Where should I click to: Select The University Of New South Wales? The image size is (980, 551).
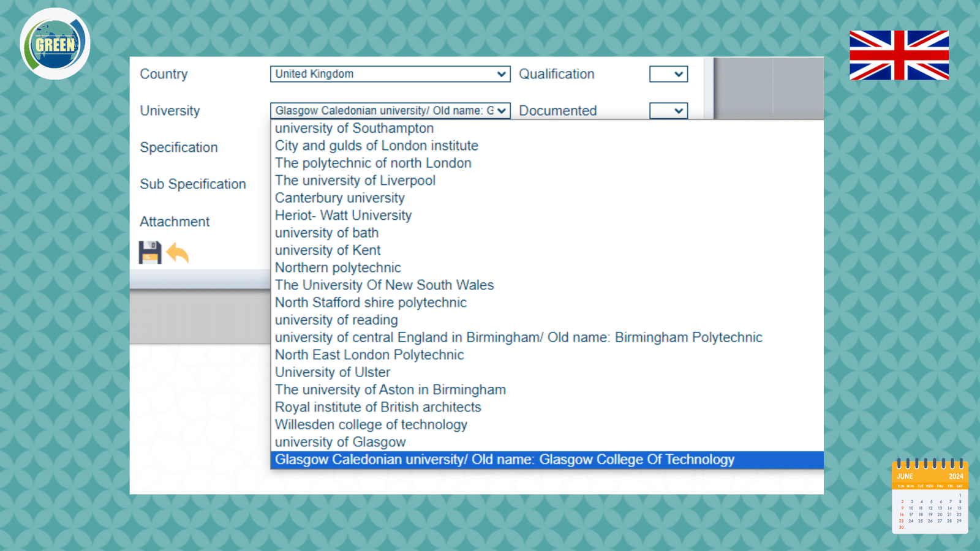point(384,285)
